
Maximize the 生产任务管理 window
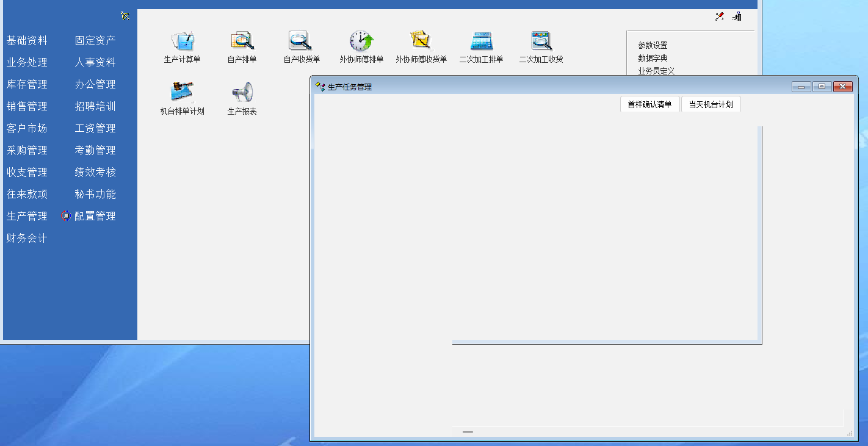pos(822,87)
